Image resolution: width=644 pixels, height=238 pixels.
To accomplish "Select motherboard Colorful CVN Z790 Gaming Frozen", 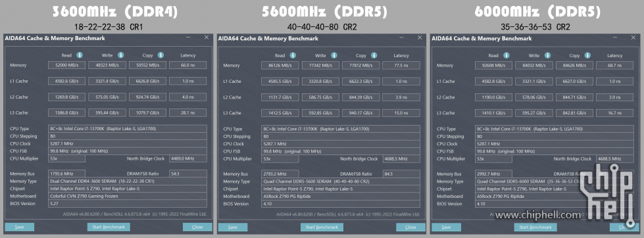I will (x=128, y=196).
